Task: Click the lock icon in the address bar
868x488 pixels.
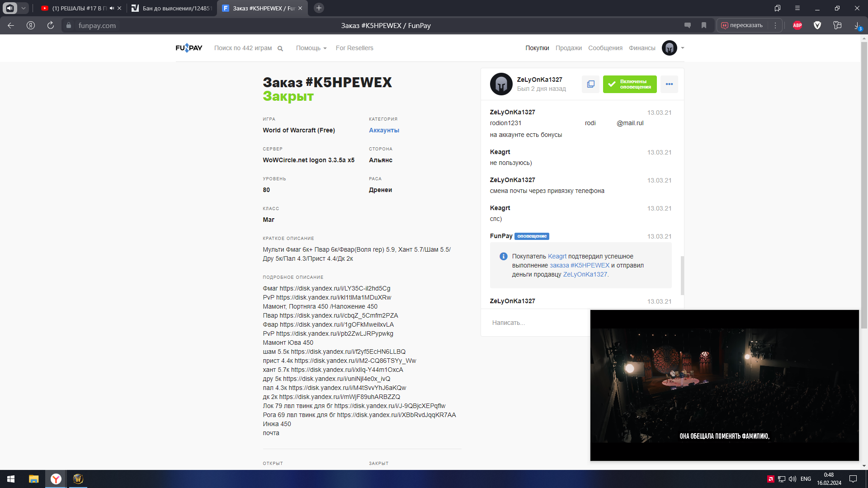Action: click(69, 25)
